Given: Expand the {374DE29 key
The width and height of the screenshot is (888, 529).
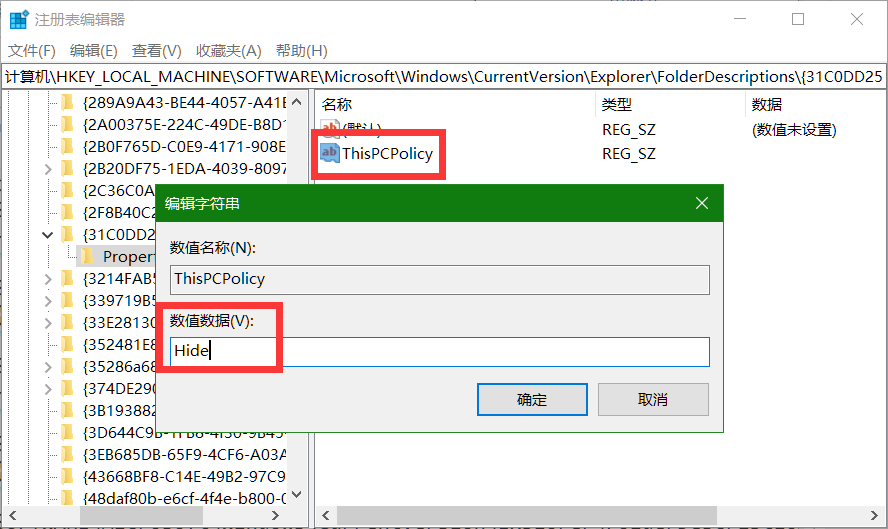Looking at the screenshot, I should [x=48, y=389].
